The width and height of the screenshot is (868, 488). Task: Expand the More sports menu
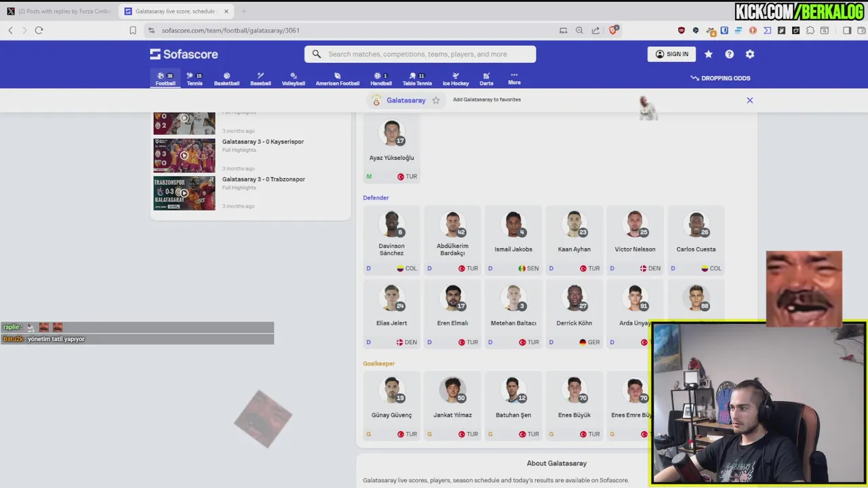pyautogui.click(x=514, y=79)
